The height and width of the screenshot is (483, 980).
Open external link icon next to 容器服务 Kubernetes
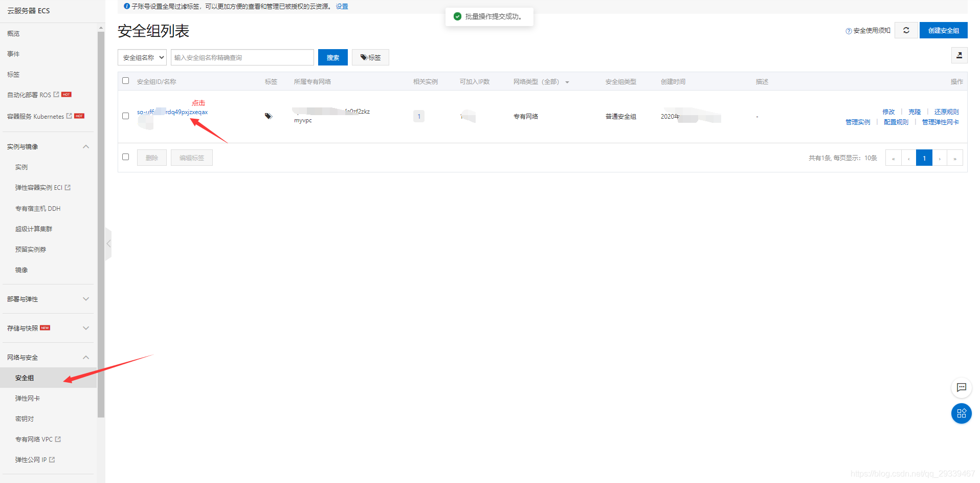(69, 116)
